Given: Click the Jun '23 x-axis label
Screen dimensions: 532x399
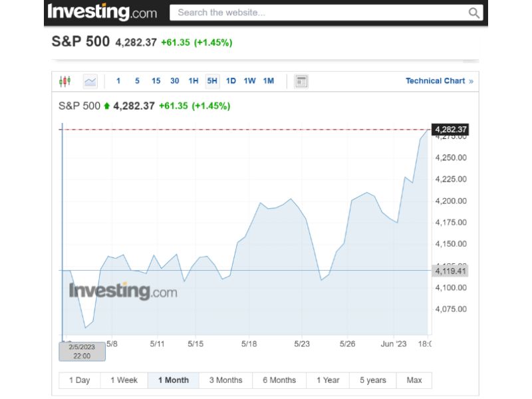Looking at the screenshot, I should point(394,344).
